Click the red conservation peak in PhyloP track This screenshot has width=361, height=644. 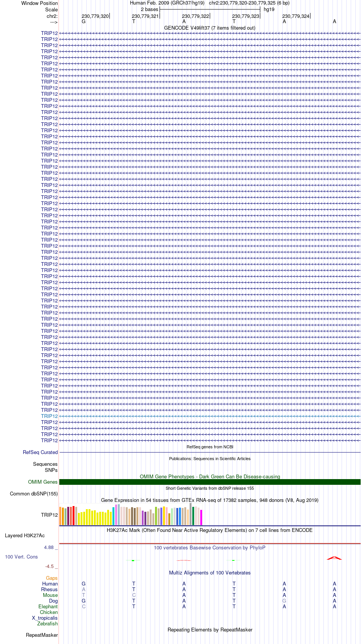pyautogui.click(x=334, y=558)
